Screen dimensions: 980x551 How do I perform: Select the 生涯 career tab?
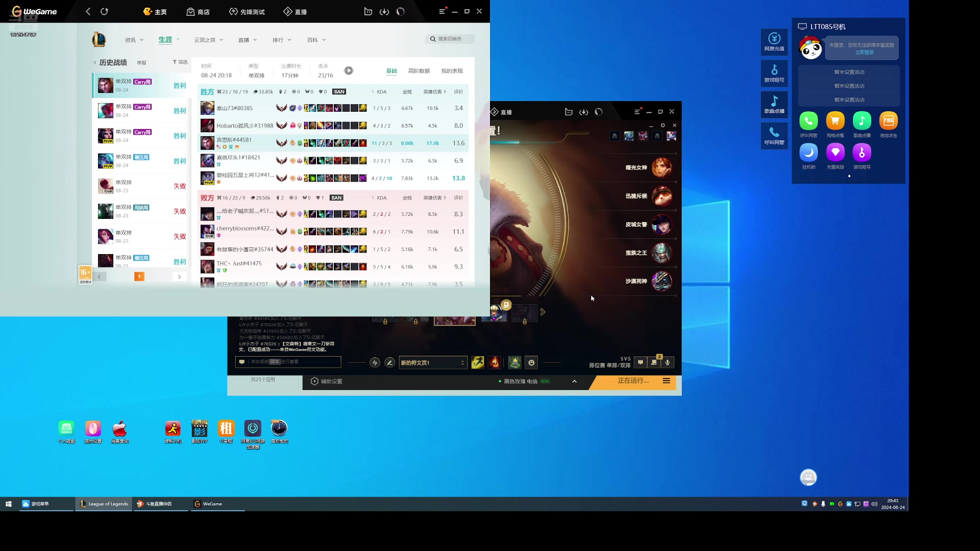pos(165,39)
